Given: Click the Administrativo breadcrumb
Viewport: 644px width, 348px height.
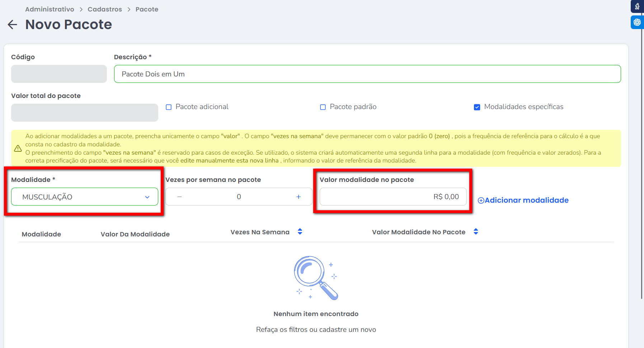Looking at the screenshot, I should pyautogui.click(x=50, y=9).
